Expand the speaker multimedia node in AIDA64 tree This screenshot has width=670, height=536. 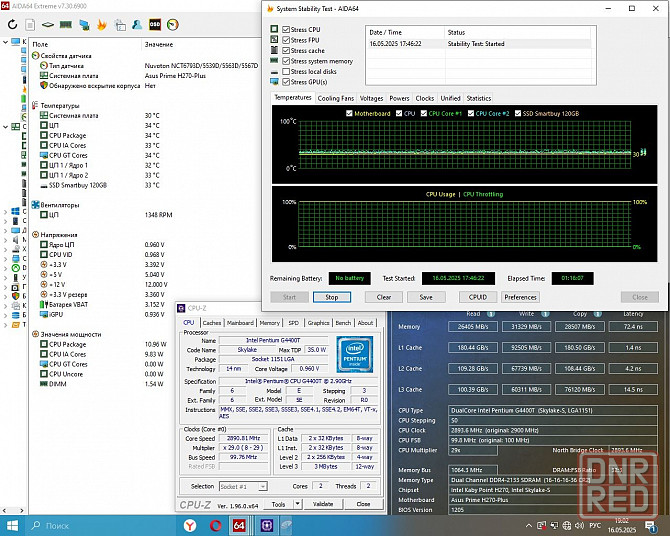(x=5, y=240)
